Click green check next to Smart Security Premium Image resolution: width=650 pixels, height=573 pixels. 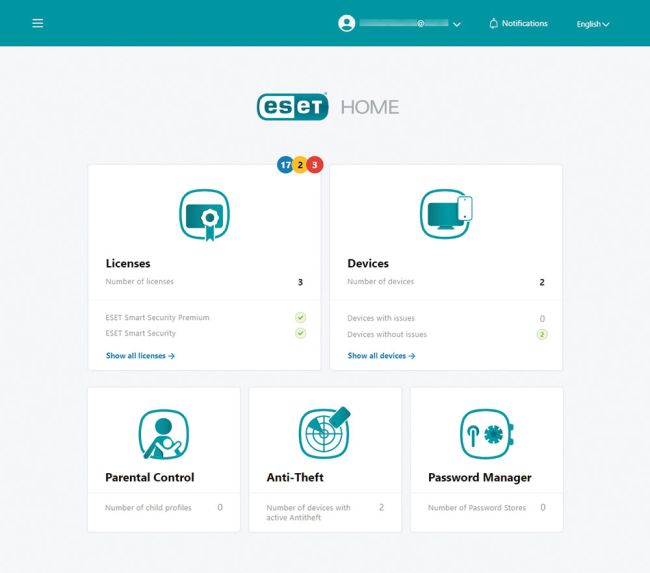pyautogui.click(x=301, y=318)
